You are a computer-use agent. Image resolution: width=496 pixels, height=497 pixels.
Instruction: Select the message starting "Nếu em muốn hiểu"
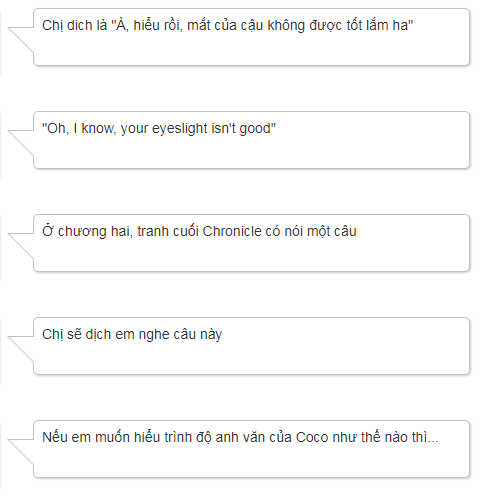pyautogui.click(x=251, y=449)
